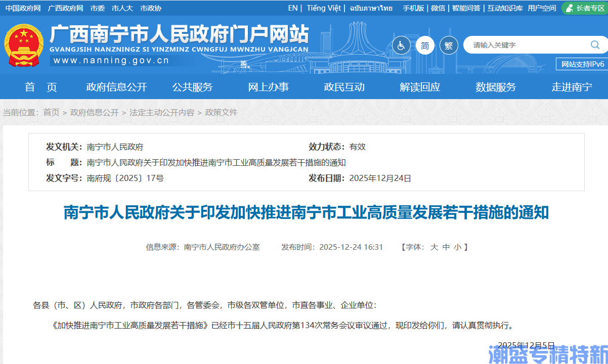Viewport: 608px width, 364px height.
Task: Switch site language to Tiếng Việt
Action: (323, 8)
